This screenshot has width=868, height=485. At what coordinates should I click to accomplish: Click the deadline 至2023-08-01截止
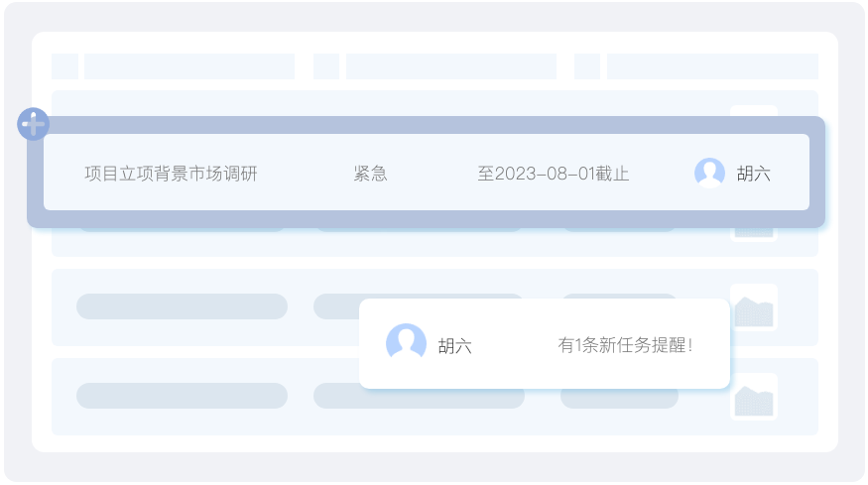click(x=554, y=174)
